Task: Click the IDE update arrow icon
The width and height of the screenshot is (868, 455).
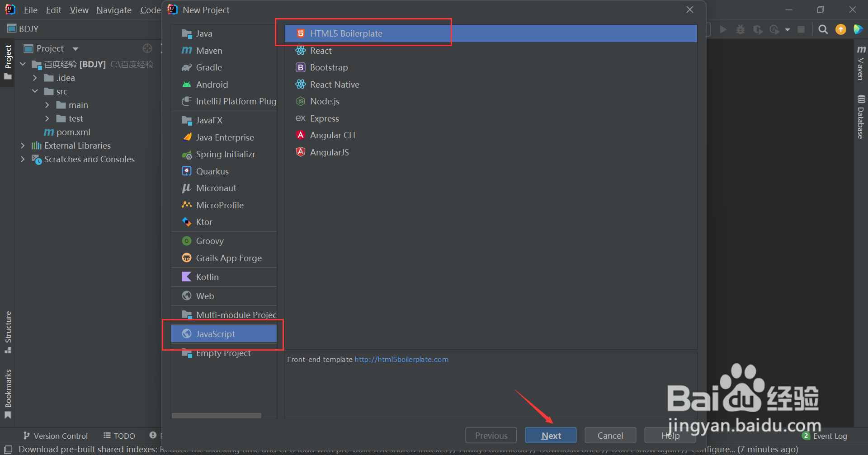Action: pos(841,29)
